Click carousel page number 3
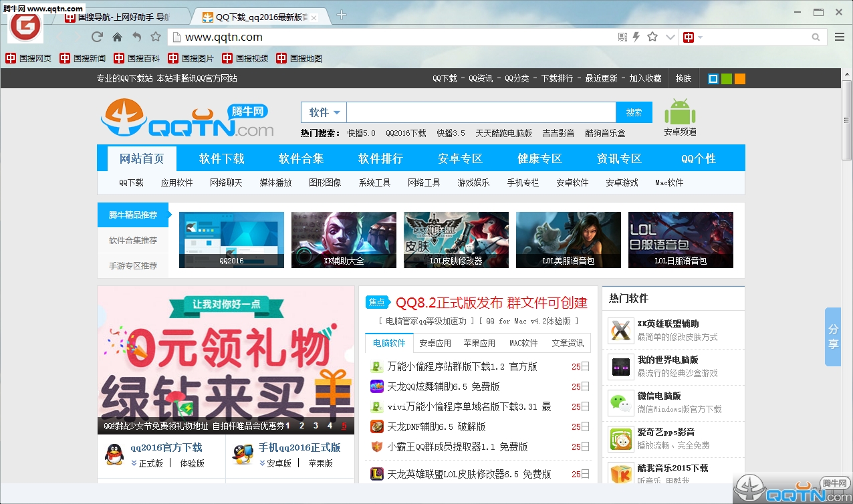Viewport: 853px width, 504px height. pos(316,425)
